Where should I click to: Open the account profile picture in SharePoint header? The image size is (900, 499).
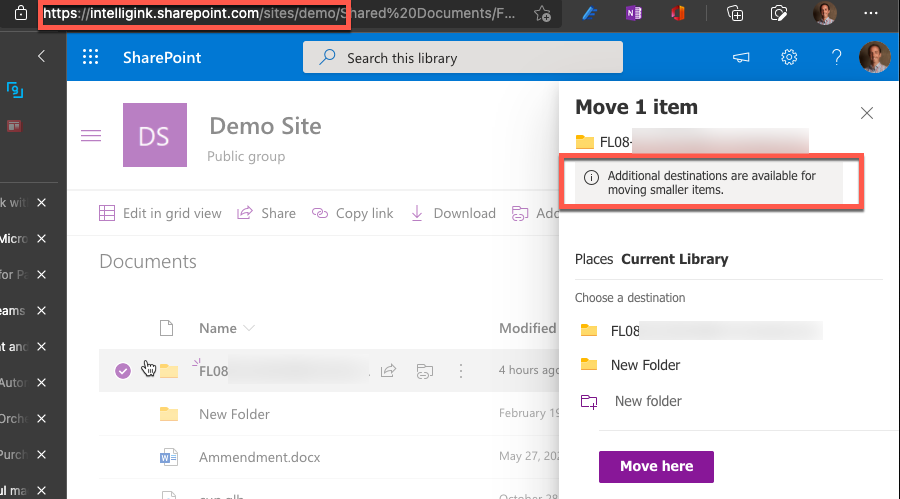(875, 57)
